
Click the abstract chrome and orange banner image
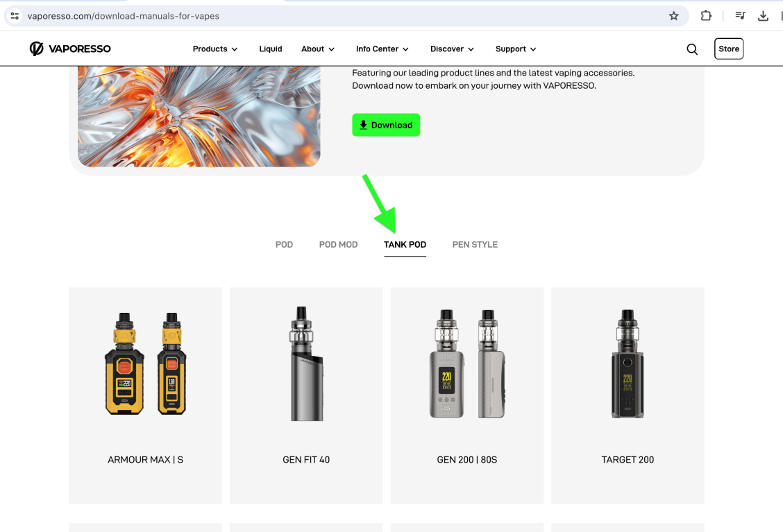(199, 117)
